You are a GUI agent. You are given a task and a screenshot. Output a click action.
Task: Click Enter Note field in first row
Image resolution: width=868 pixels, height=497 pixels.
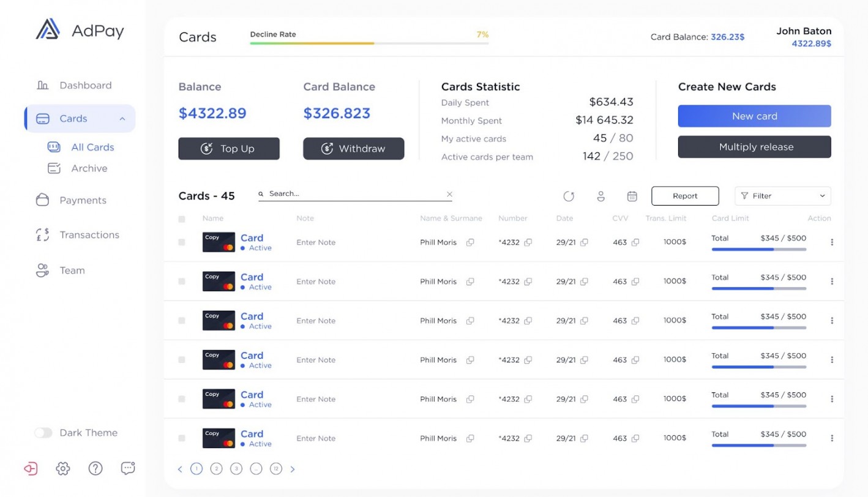click(x=316, y=242)
